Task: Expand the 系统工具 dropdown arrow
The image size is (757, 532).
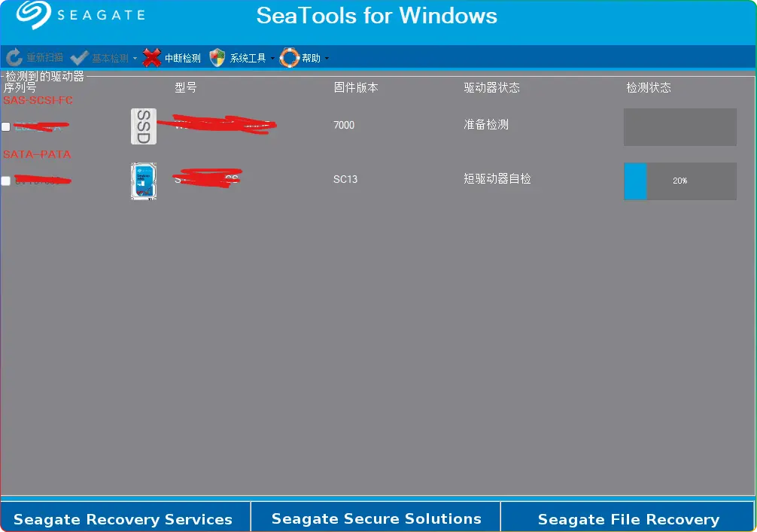Action: 272,59
